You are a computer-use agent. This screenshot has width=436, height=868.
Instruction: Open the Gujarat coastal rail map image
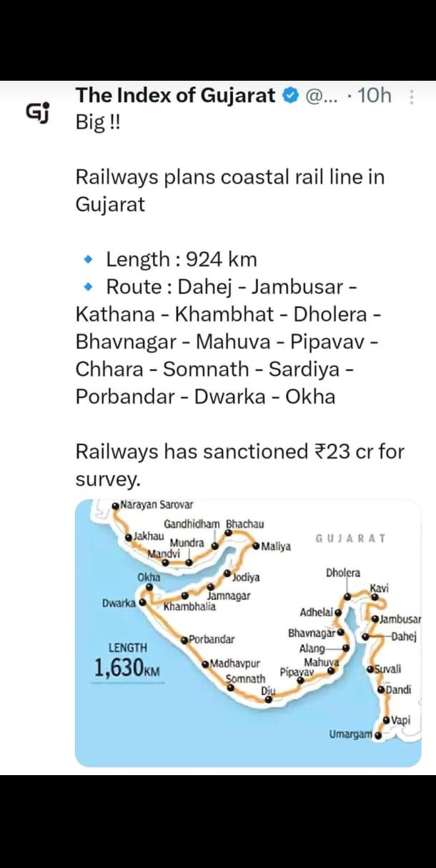point(248,632)
